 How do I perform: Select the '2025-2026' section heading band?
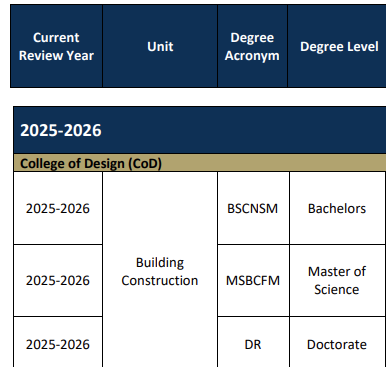(200, 130)
